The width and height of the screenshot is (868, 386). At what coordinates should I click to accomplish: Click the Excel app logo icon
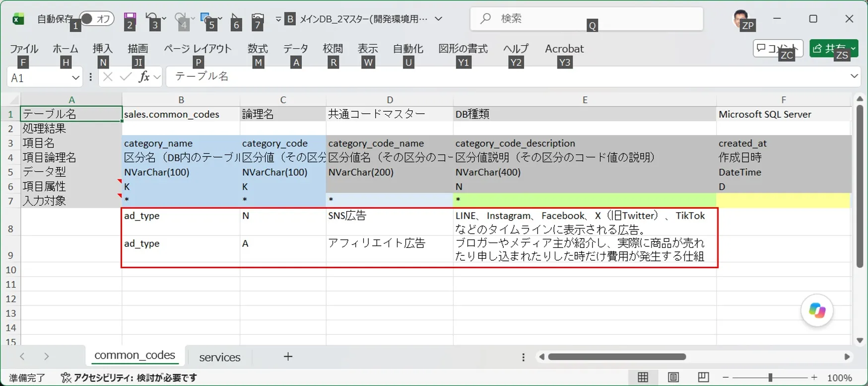tap(18, 19)
